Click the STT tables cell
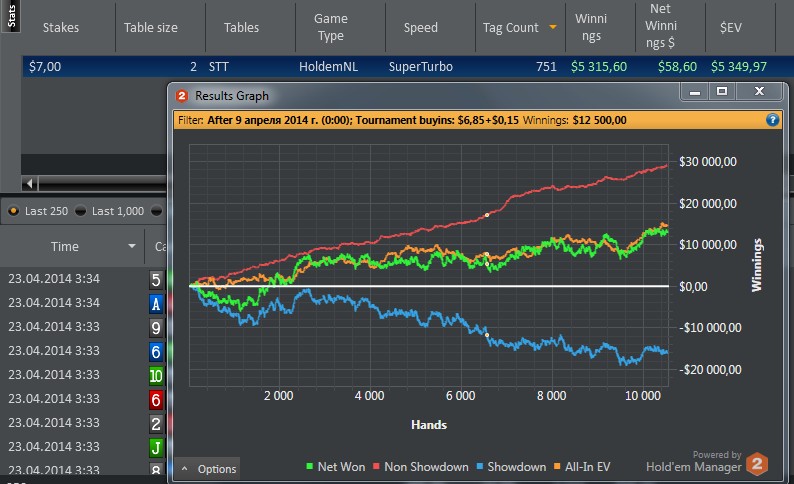This screenshot has height=484, width=794. pyautogui.click(x=219, y=66)
